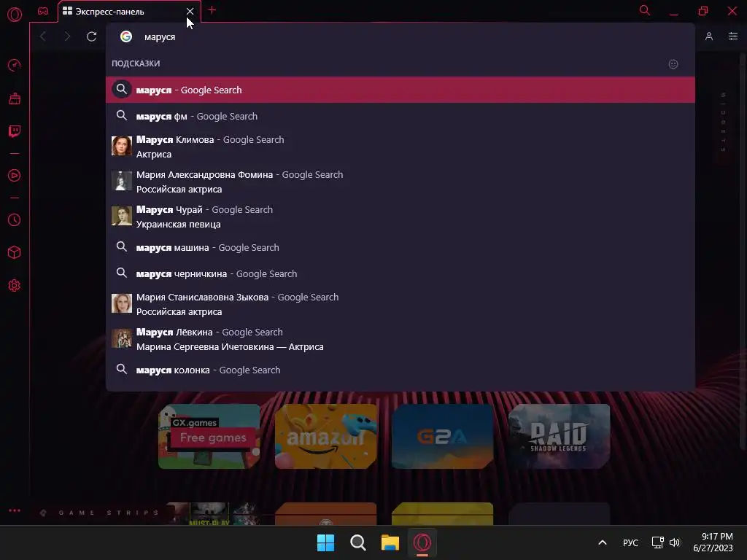The width and height of the screenshot is (747, 560).
Task: Open GX.games Free games speed dial
Action: [209, 436]
